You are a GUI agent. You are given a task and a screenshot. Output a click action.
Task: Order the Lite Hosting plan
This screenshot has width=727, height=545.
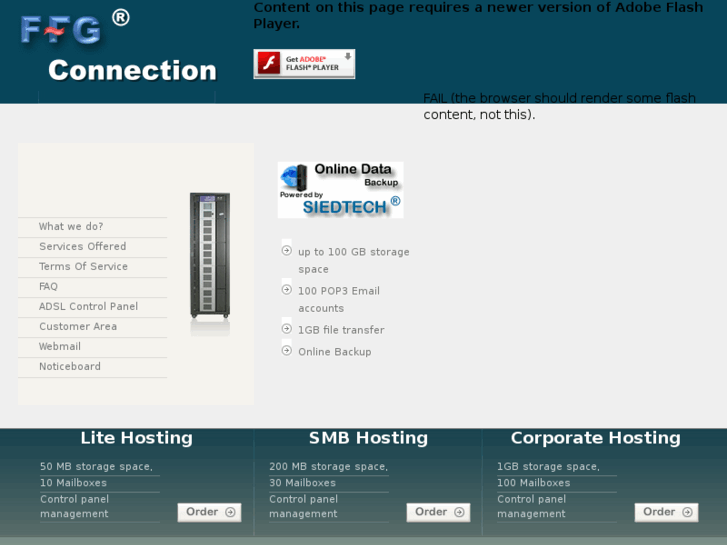click(x=210, y=512)
